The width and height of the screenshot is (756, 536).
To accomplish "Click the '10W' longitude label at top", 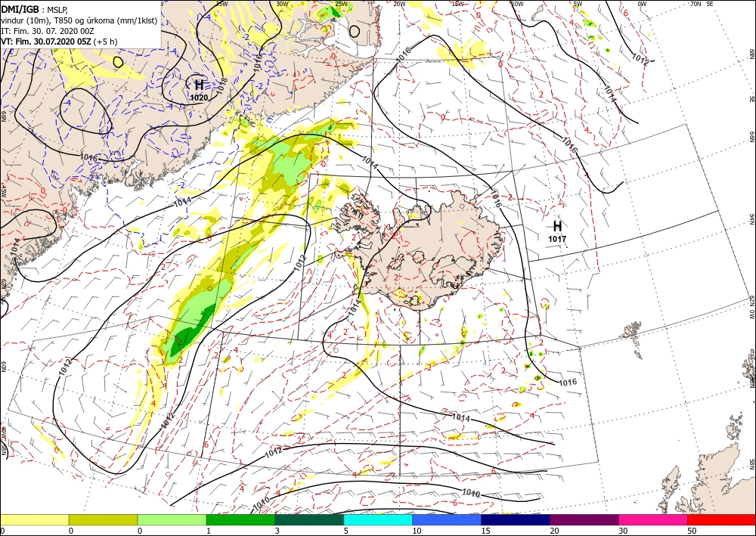I will pyautogui.click(x=517, y=4).
